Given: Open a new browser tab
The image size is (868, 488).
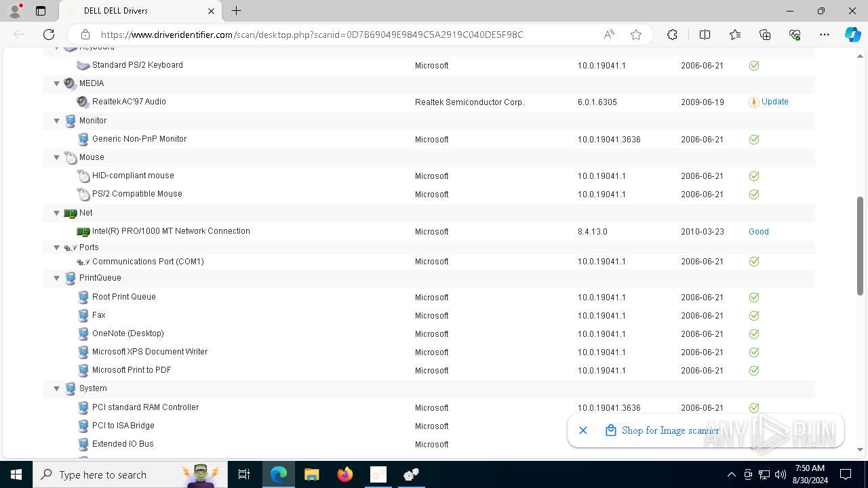Looking at the screenshot, I should click(236, 11).
